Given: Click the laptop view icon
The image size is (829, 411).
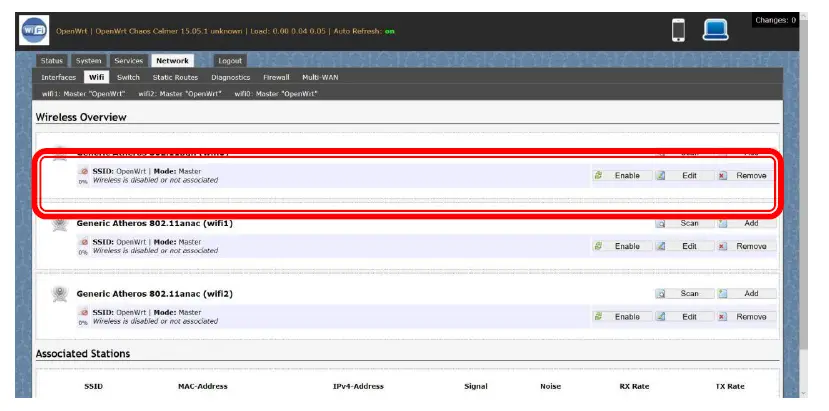Looking at the screenshot, I should click(x=715, y=30).
